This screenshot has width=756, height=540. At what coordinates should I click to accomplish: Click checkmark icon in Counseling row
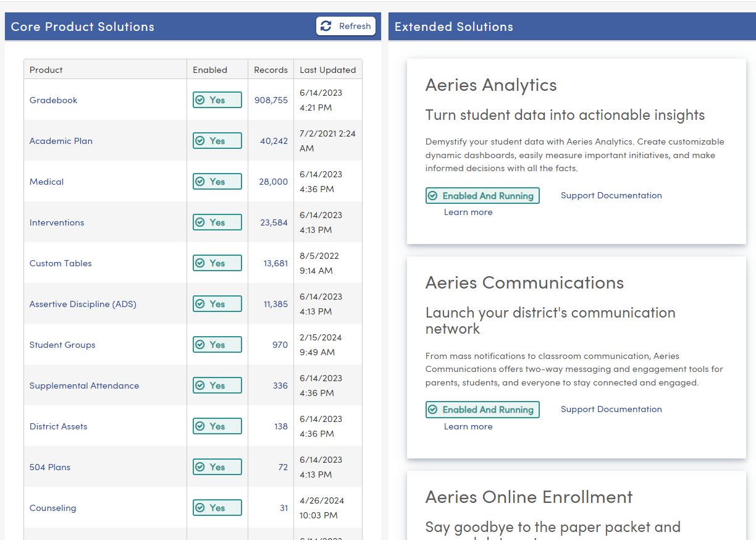(200, 508)
